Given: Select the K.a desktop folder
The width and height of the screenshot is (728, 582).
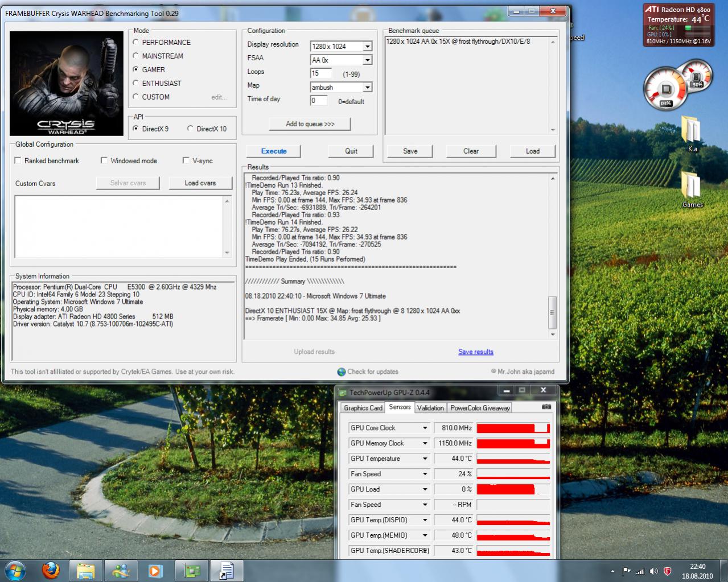Looking at the screenshot, I should [692, 134].
